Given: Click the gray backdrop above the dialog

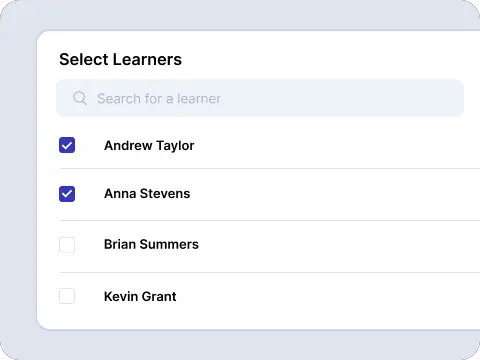Looking at the screenshot, I should point(240,15).
